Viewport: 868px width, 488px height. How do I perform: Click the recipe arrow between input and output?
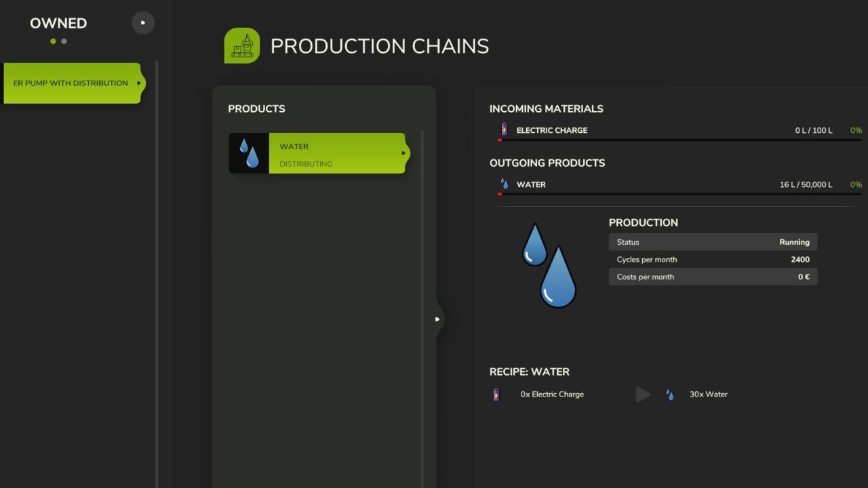click(x=642, y=394)
